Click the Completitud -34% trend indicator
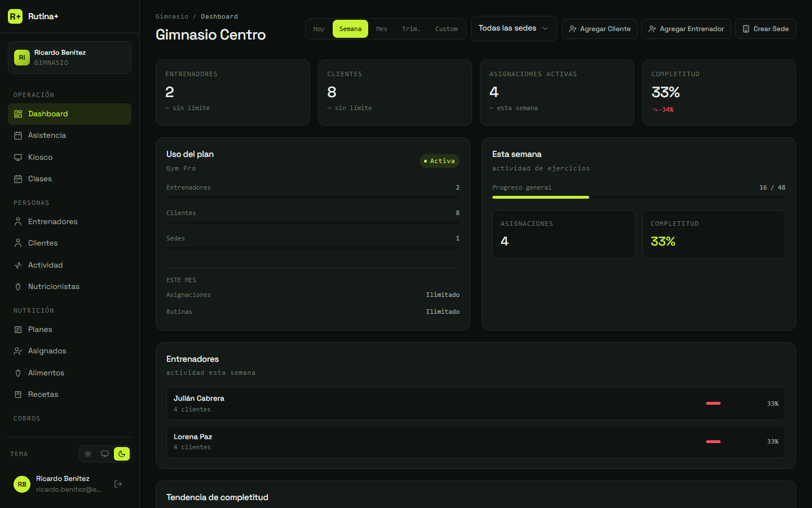 click(x=663, y=110)
